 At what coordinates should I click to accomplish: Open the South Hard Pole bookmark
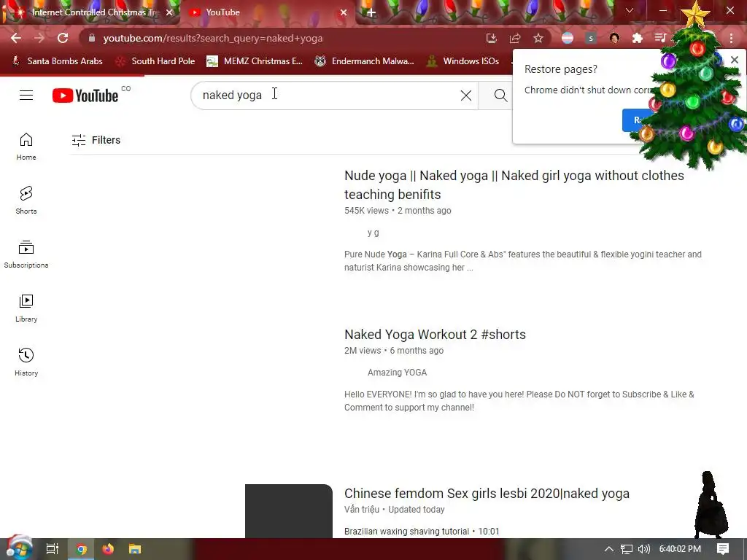pos(156,61)
